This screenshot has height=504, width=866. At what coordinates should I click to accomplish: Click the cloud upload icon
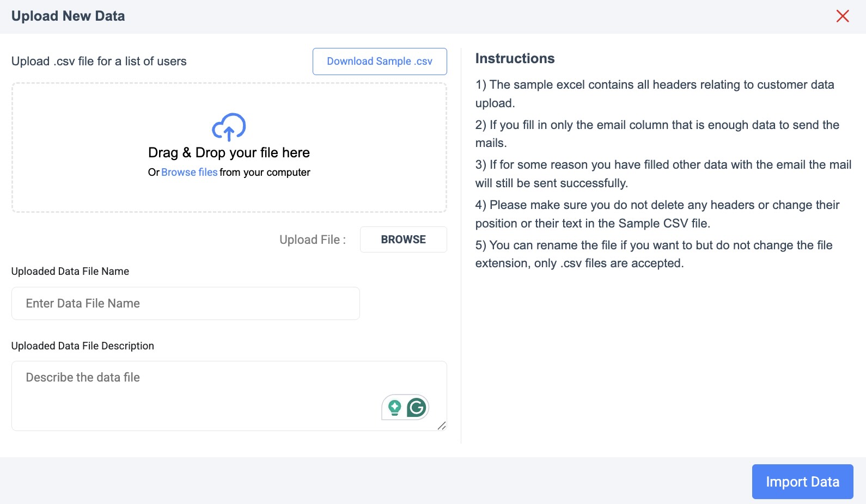(x=229, y=127)
